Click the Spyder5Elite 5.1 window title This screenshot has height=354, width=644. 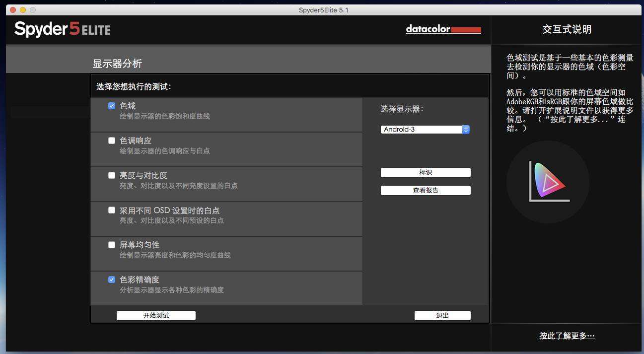pyautogui.click(x=324, y=10)
